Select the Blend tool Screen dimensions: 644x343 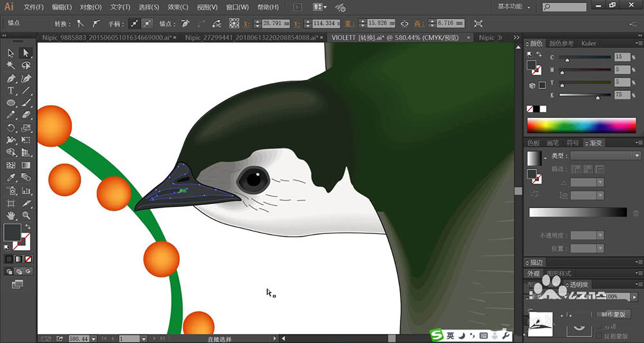click(x=26, y=178)
